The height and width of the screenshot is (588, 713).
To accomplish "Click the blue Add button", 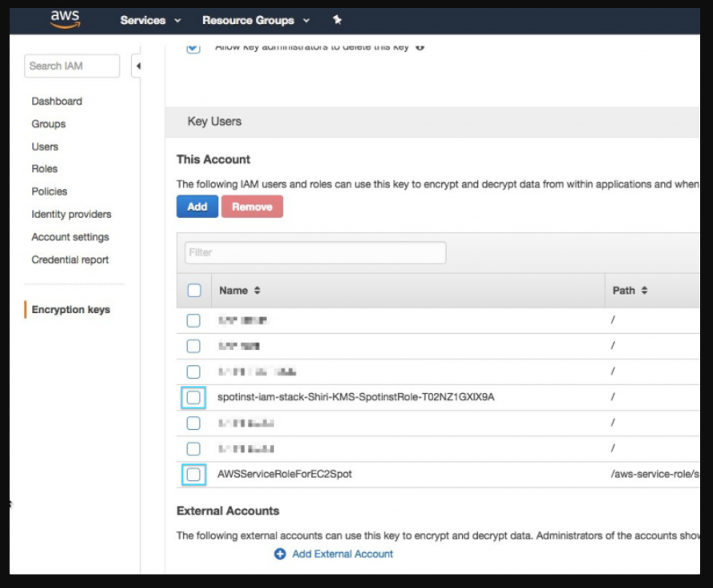I will click(197, 207).
